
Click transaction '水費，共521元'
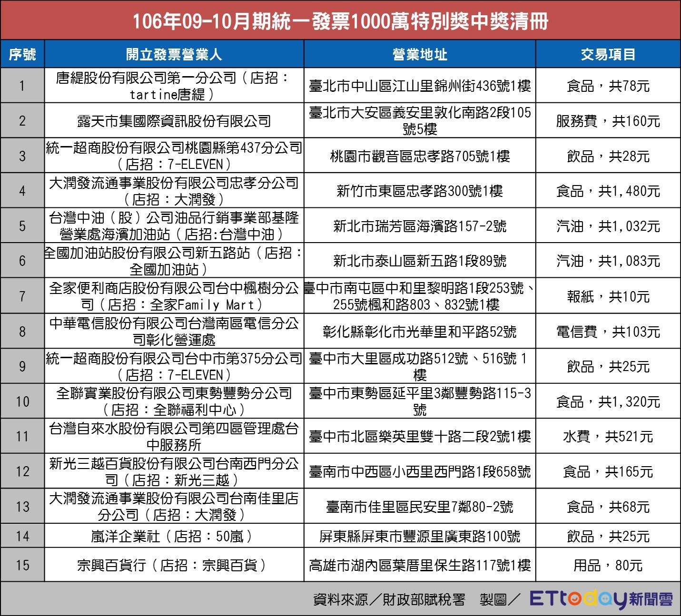coord(608,436)
